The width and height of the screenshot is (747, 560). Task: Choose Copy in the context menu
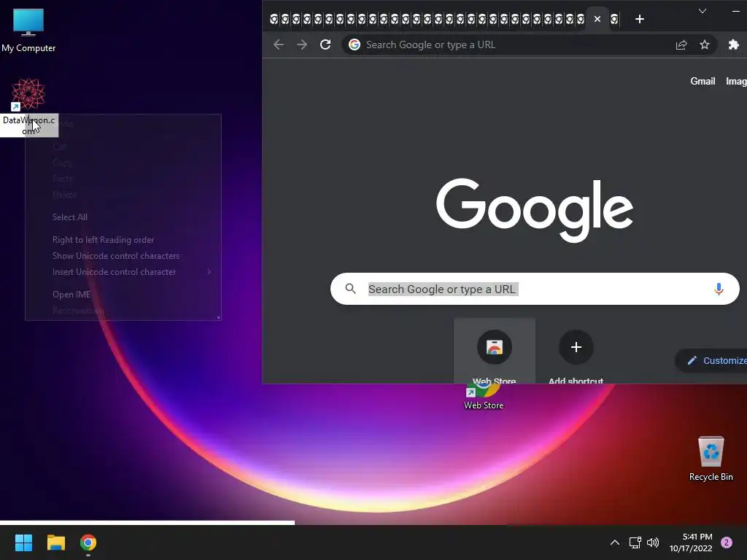click(62, 163)
